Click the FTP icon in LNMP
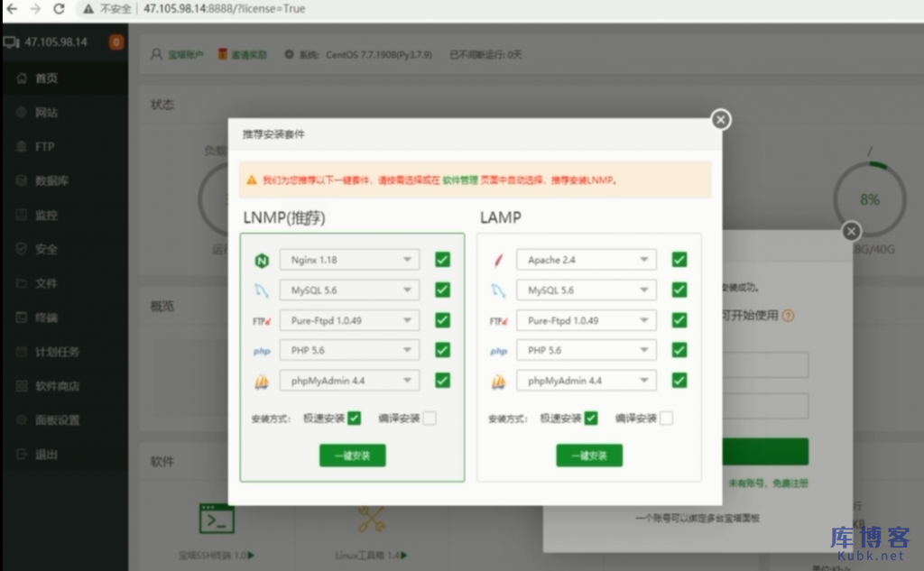 (262, 320)
